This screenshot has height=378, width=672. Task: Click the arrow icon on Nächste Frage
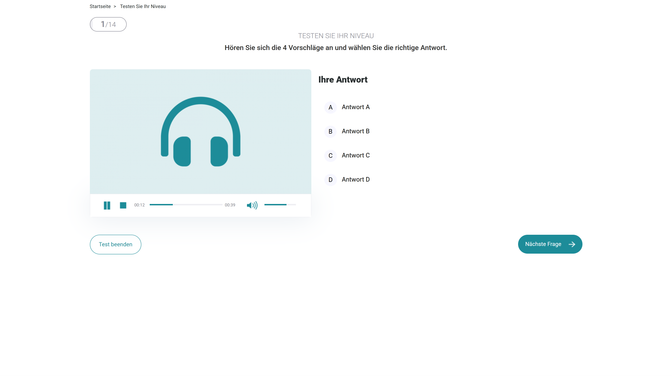point(572,244)
